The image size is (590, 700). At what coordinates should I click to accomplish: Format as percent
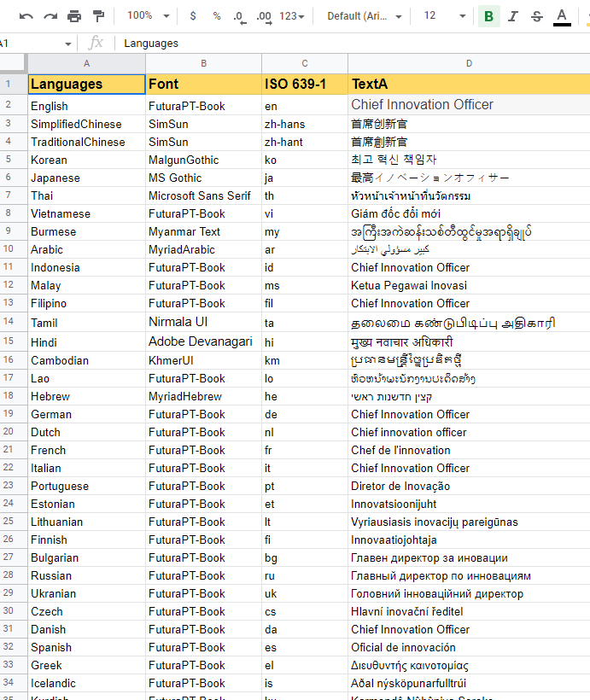pyautogui.click(x=217, y=16)
